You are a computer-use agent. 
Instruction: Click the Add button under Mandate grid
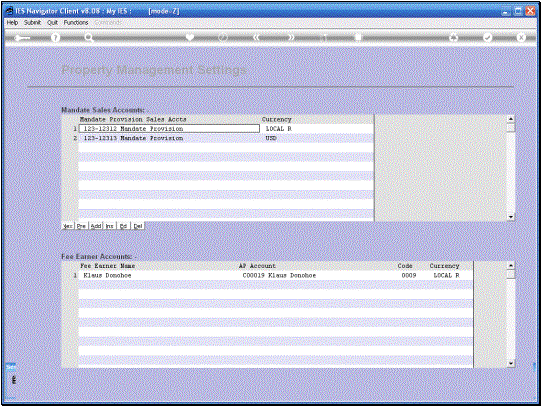click(x=96, y=226)
